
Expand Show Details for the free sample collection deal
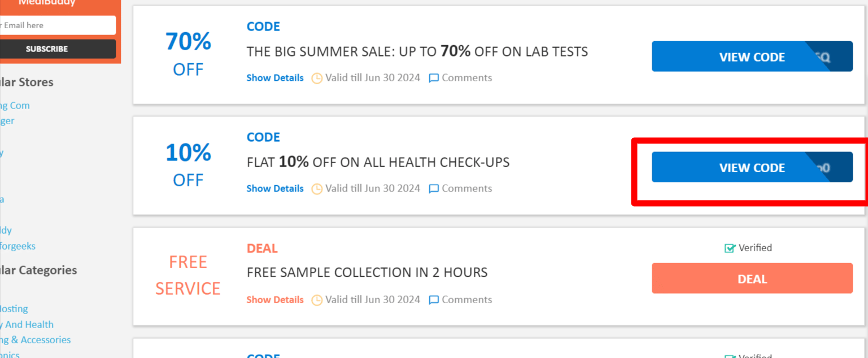point(275,300)
